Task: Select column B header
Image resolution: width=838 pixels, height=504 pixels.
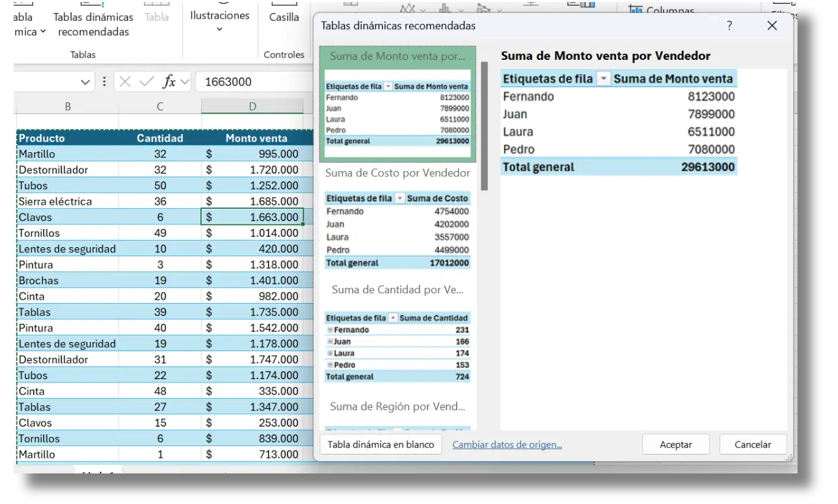Action: click(68, 107)
